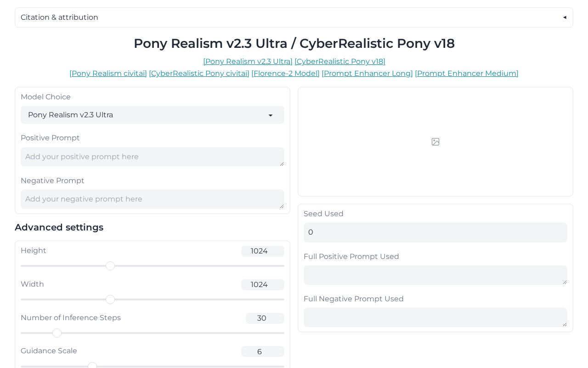Click the Height slider handle
Image resolution: width=588 pixels, height=368 pixels.
tap(110, 266)
